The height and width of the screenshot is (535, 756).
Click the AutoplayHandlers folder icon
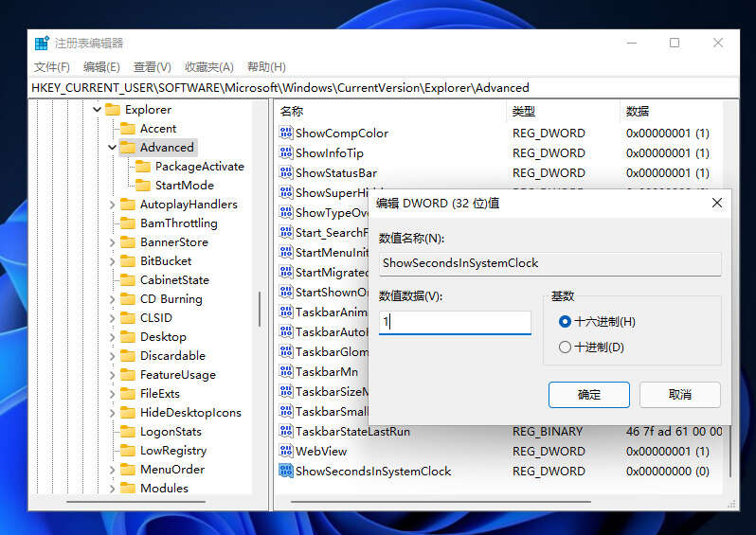128,205
